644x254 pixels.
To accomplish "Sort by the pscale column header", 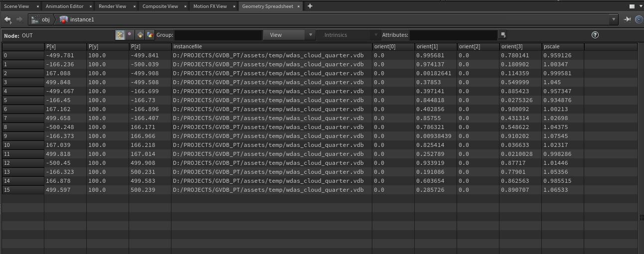I will click(563, 46).
